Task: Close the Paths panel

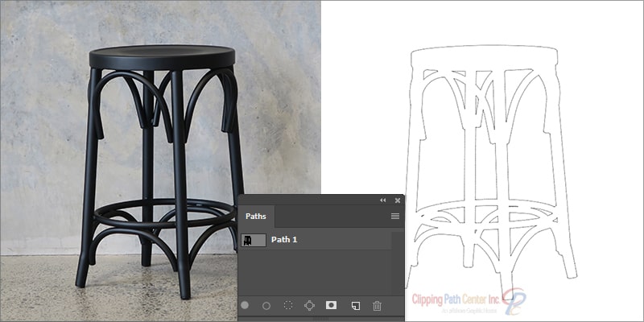Action: point(398,200)
